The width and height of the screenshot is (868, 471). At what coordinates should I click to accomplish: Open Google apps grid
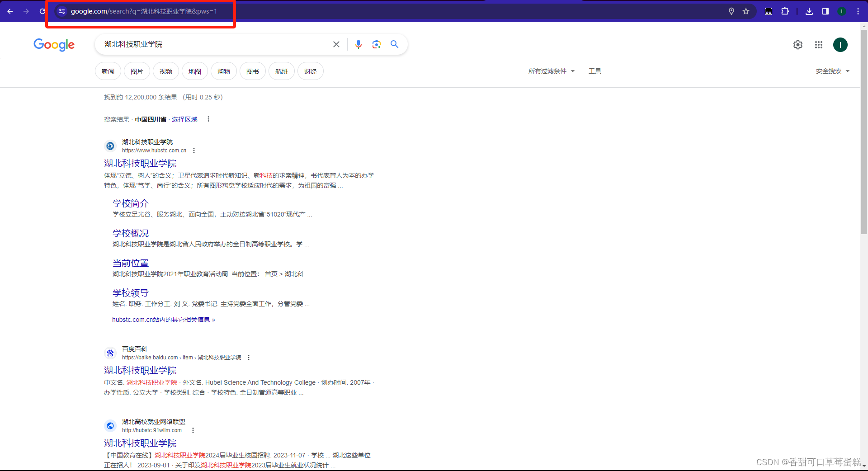pos(819,45)
